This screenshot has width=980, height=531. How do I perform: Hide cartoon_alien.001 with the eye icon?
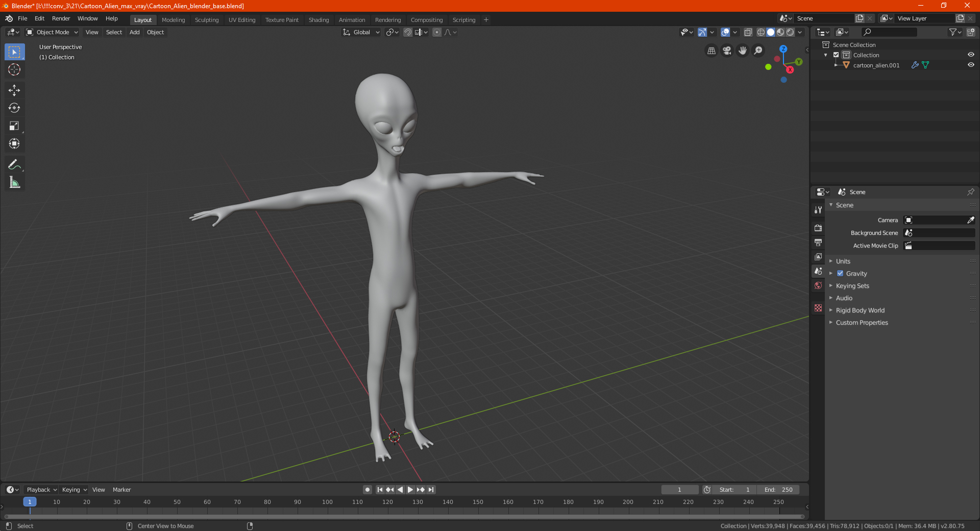point(971,65)
